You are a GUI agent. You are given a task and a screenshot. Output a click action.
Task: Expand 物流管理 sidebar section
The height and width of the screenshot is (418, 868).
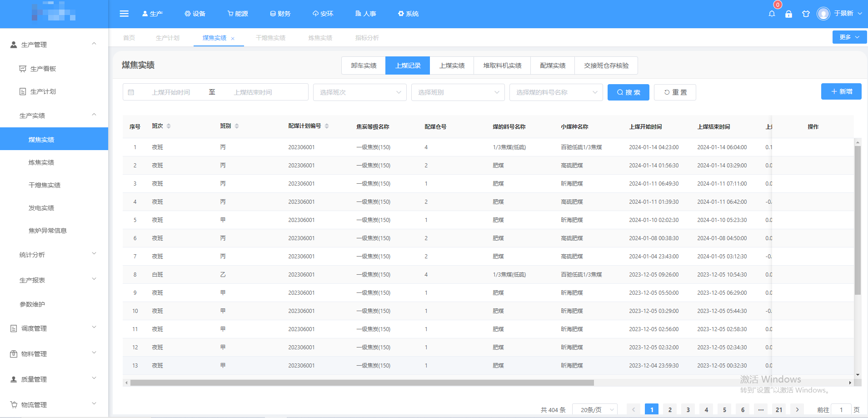click(x=54, y=405)
